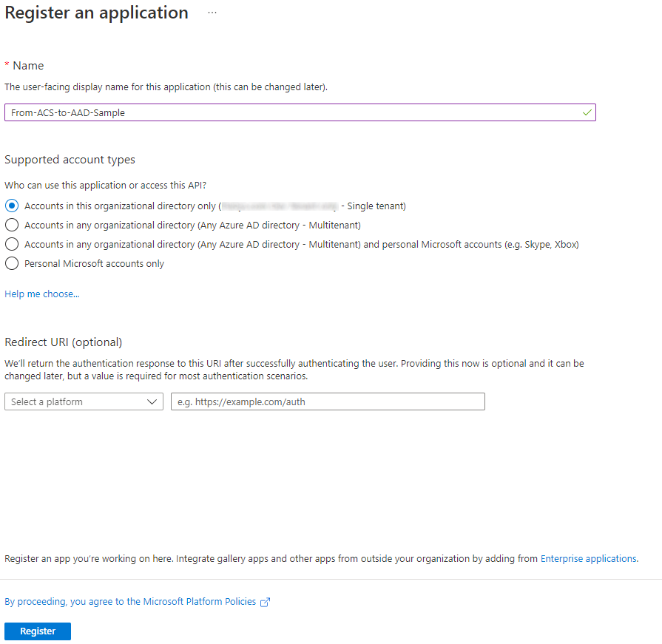Click the "Supported account types" section heading
Image resolution: width=662 pixels, height=644 pixels.
click(70, 159)
